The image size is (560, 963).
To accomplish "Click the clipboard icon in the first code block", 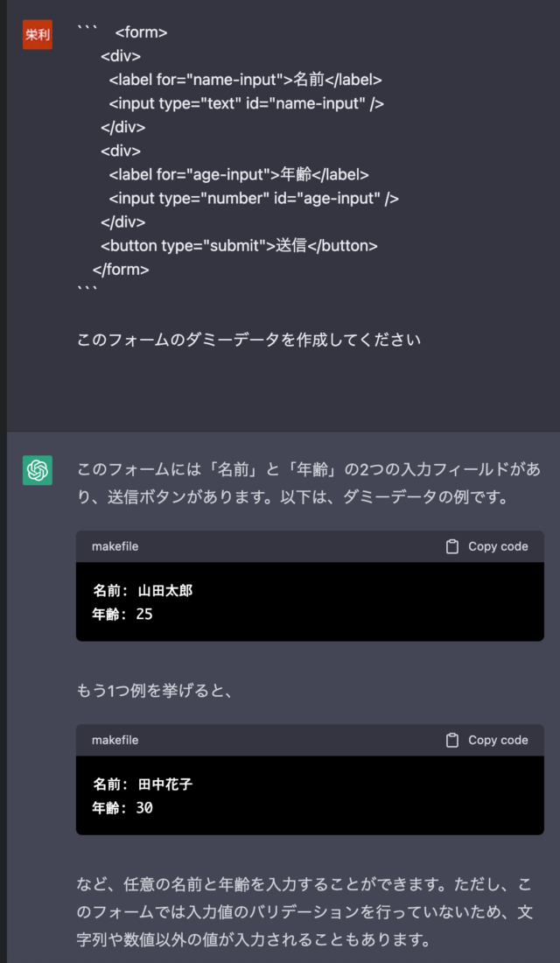I will 452,546.
